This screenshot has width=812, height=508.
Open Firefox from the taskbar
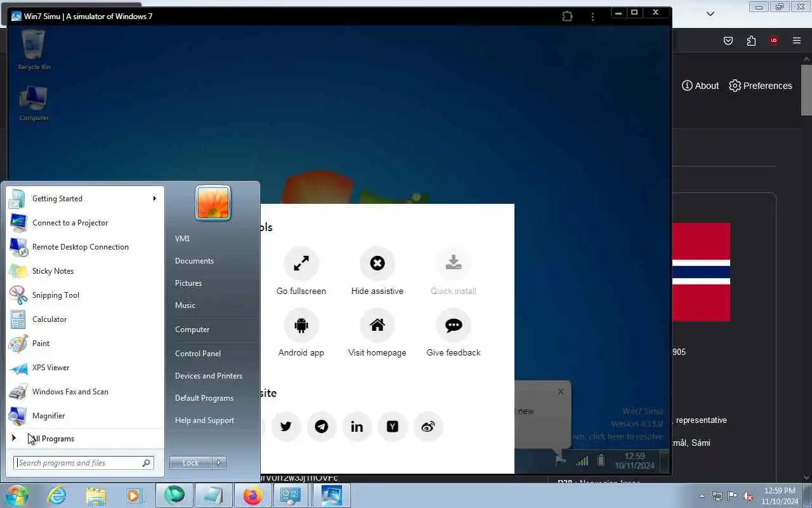(252, 495)
